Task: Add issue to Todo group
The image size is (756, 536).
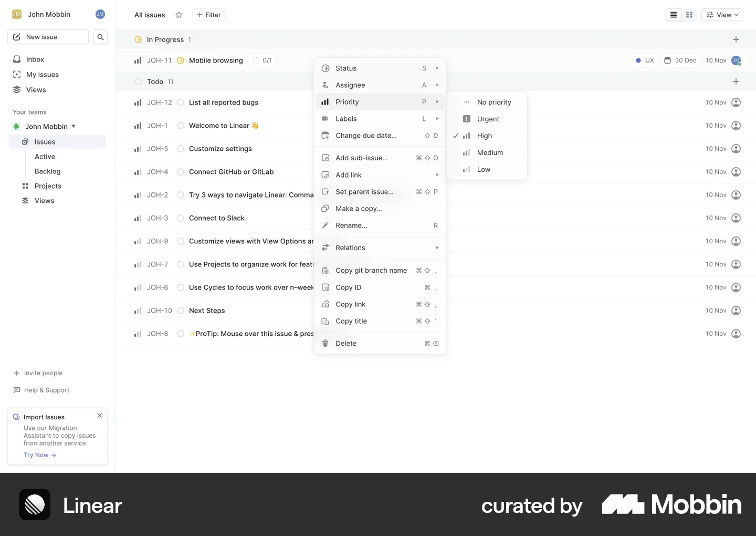Action: [736, 81]
